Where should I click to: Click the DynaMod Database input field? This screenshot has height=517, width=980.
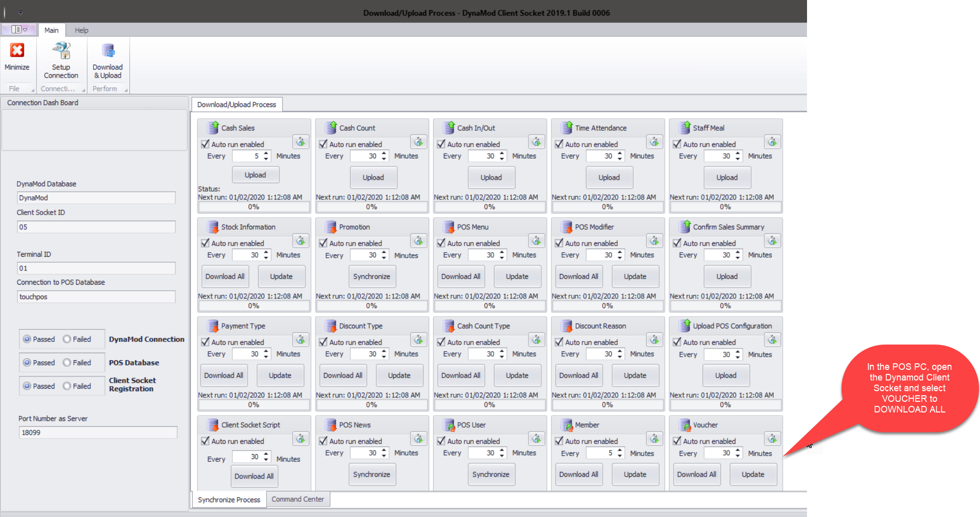96,198
